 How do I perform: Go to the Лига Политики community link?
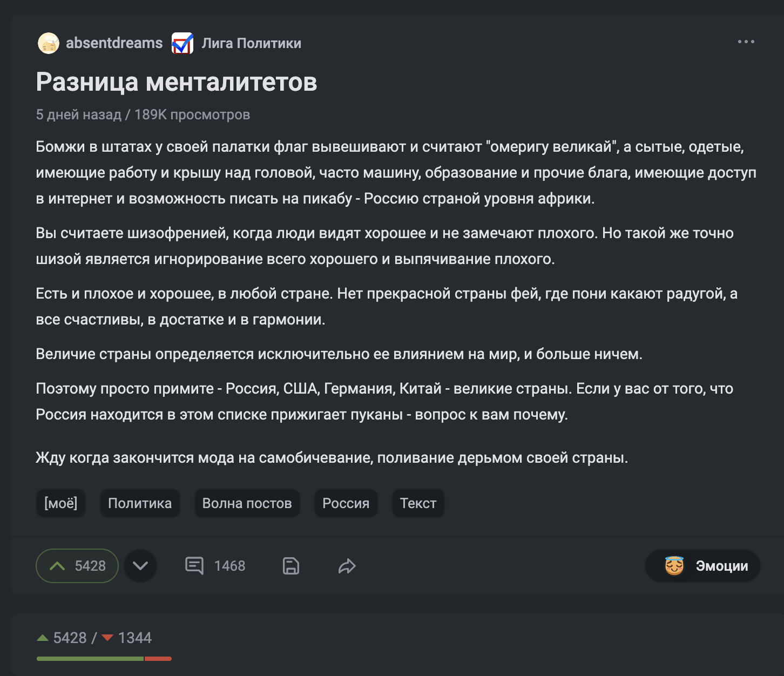pyautogui.click(x=251, y=43)
